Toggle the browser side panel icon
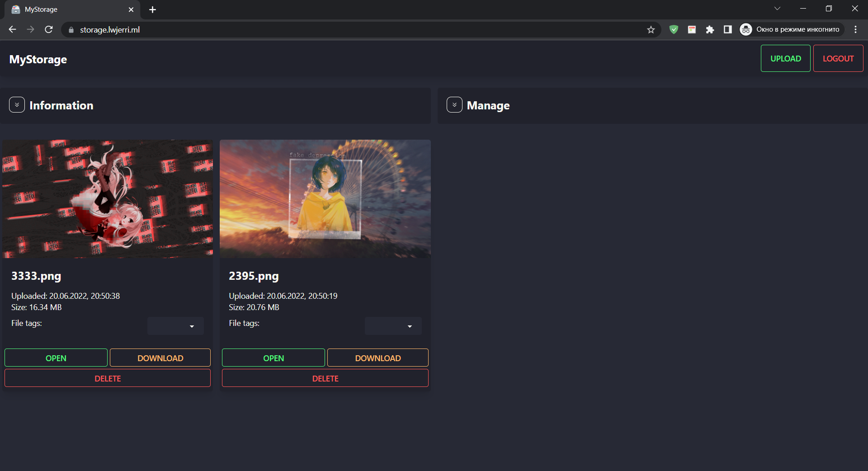The image size is (868, 471). click(727, 29)
